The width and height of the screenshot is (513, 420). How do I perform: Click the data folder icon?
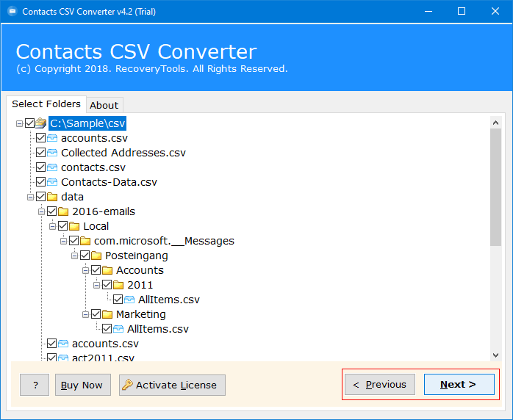click(x=52, y=197)
